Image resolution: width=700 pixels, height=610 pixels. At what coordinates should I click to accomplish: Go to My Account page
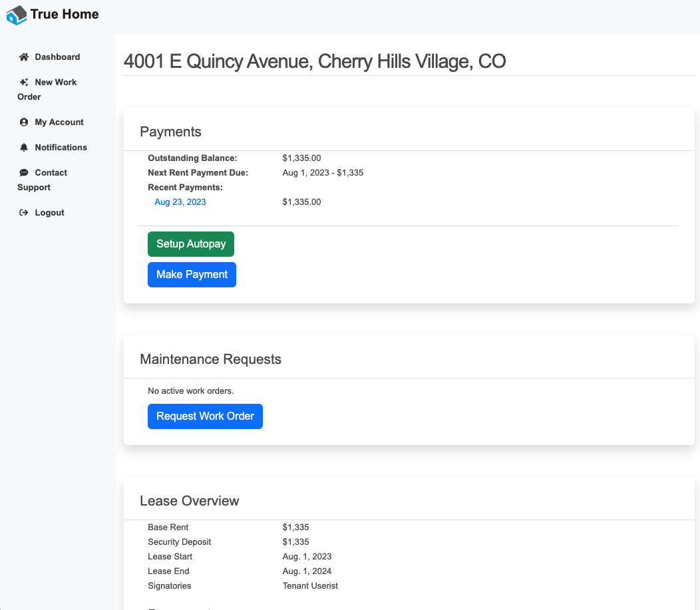tap(59, 122)
